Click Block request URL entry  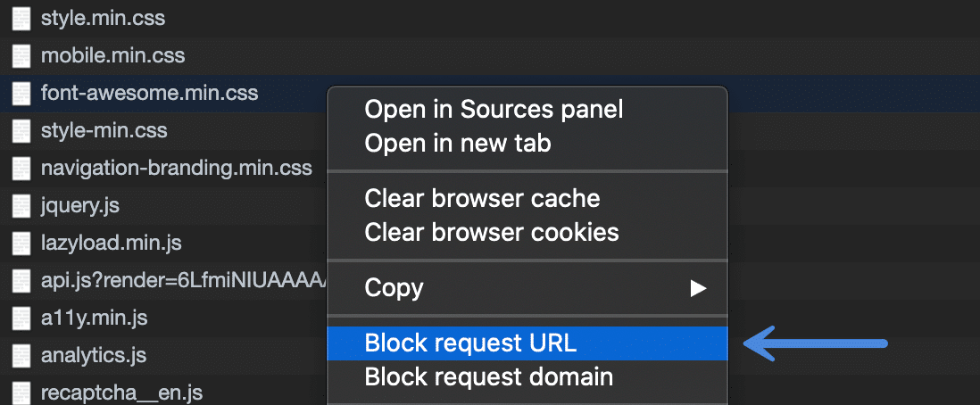click(x=470, y=343)
